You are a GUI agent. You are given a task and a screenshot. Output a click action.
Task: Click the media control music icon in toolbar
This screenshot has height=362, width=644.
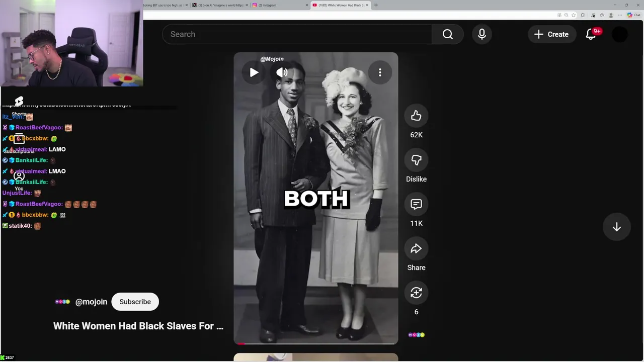click(593, 15)
